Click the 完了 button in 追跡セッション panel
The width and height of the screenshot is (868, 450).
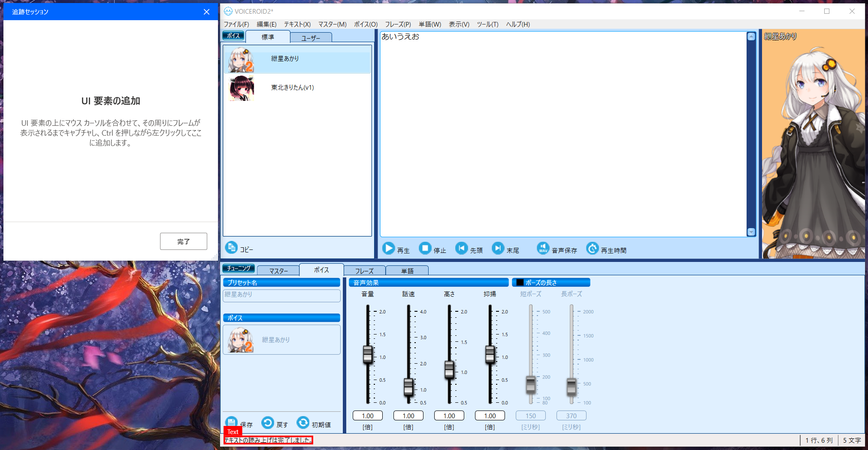183,241
